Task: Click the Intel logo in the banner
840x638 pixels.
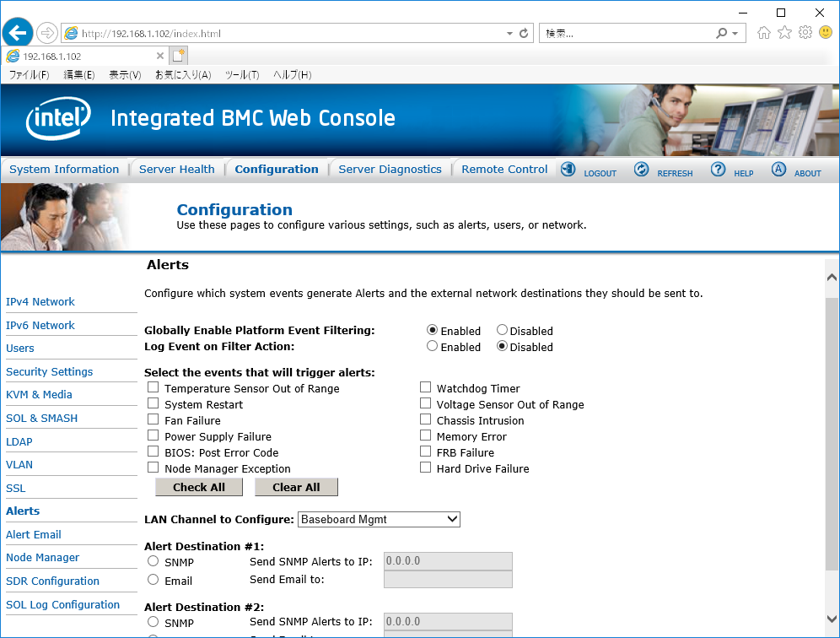Action: (x=58, y=118)
